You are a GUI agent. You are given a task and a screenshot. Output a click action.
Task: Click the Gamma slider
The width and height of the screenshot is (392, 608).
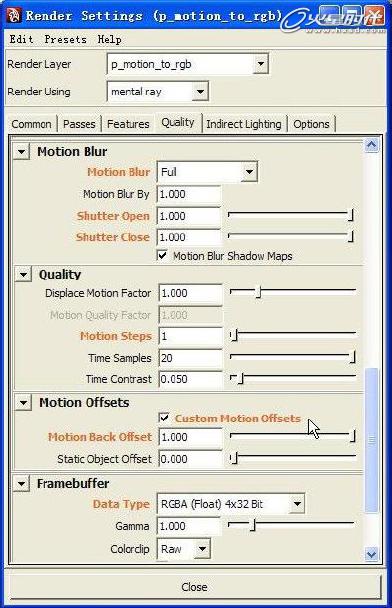(x=291, y=525)
